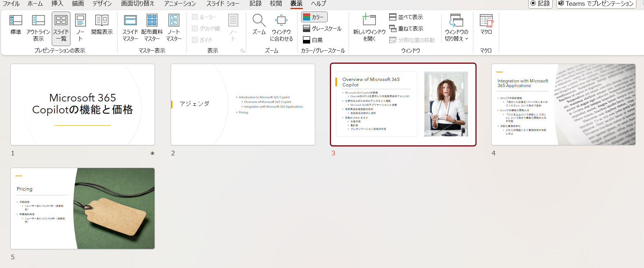Click the 記録 record button at top right
This screenshot has width=644, height=268.
(540, 4)
